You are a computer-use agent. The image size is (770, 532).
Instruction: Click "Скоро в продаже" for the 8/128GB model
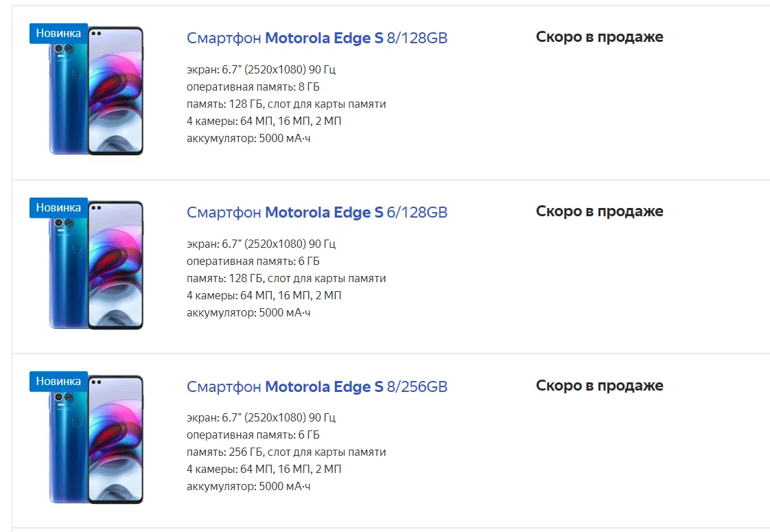click(x=599, y=37)
